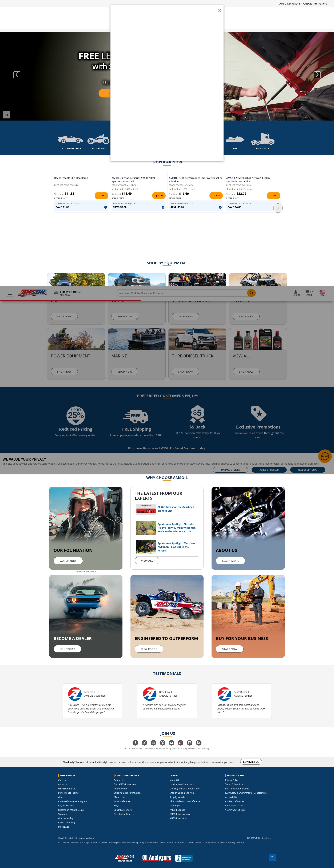Read 30 Gift Ideas for the Gearhead

[176, 509]
